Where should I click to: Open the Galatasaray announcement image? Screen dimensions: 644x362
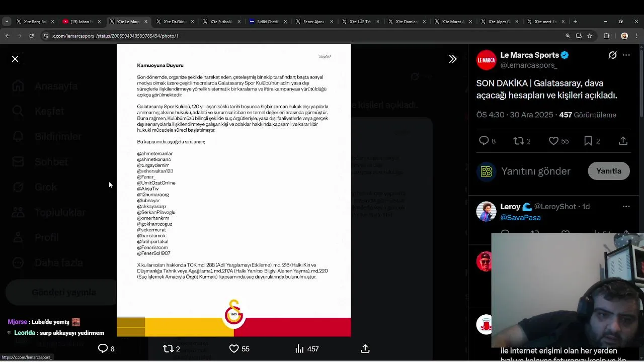[233, 190]
